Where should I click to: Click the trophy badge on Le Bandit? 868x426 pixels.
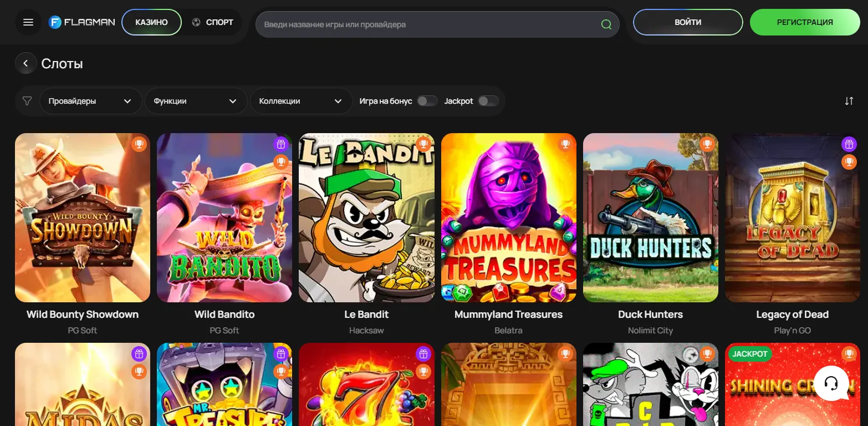(x=423, y=144)
